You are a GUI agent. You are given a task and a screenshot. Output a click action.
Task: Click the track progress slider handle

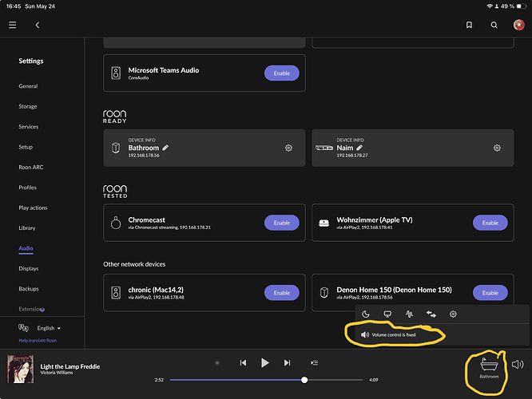click(x=304, y=380)
